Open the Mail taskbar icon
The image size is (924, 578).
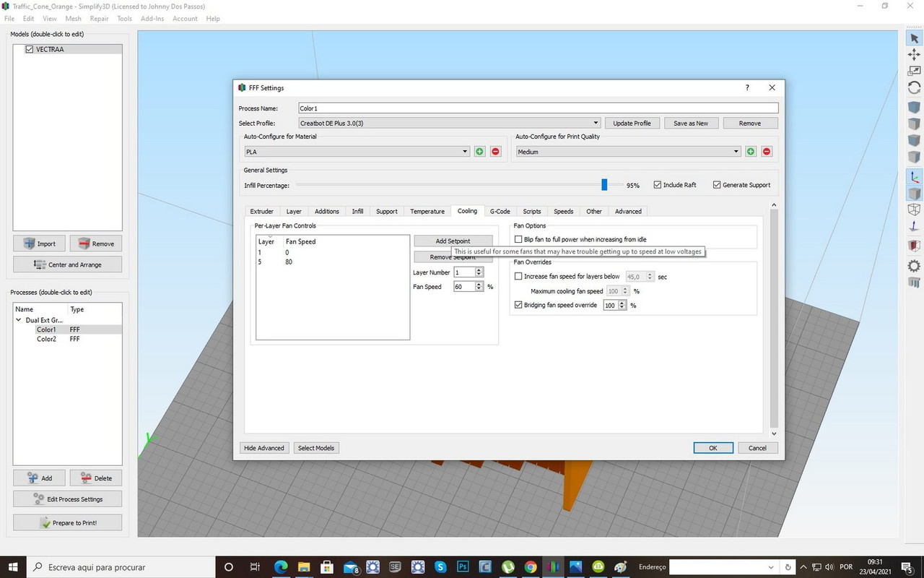pos(350,567)
